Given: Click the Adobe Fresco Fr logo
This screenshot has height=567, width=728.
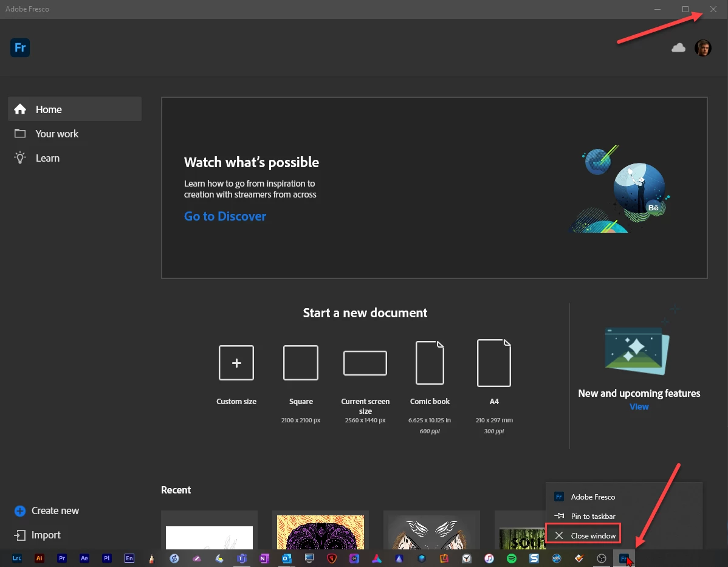Looking at the screenshot, I should (x=20, y=48).
